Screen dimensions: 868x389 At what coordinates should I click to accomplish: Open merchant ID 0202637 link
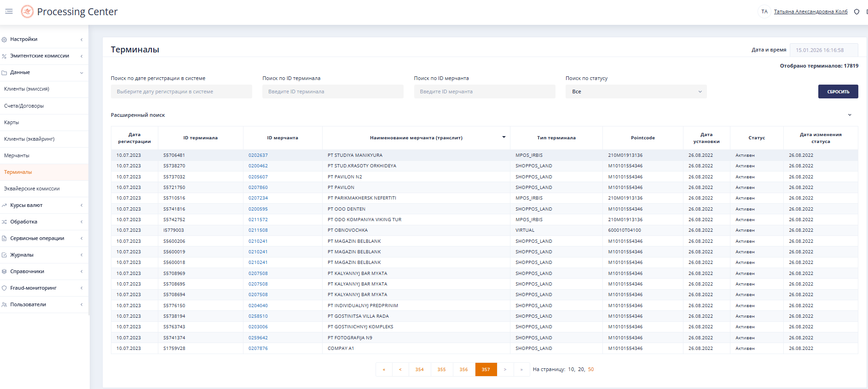point(258,155)
